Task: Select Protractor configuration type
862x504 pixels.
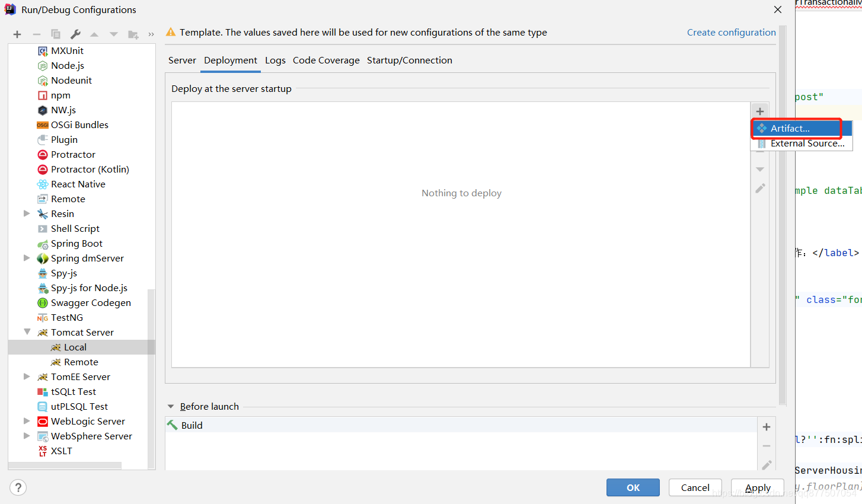Action: pos(73,155)
